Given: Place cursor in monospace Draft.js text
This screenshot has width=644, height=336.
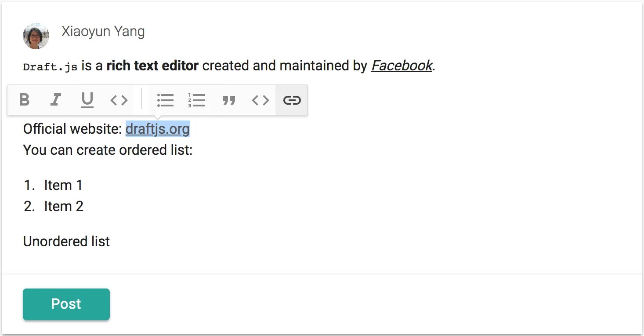Looking at the screenshot, I should [50, 67].
